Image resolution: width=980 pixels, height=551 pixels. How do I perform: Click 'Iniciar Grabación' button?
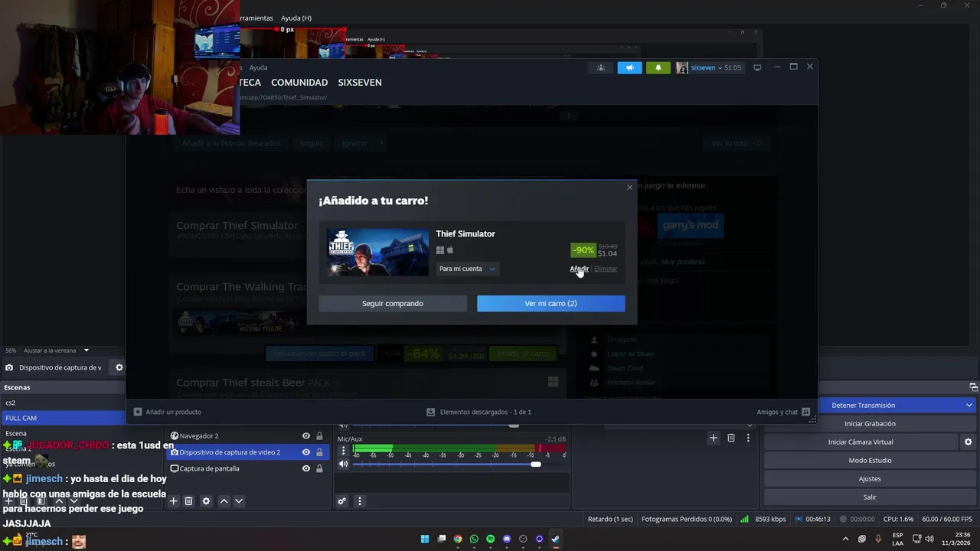point(870,424)
